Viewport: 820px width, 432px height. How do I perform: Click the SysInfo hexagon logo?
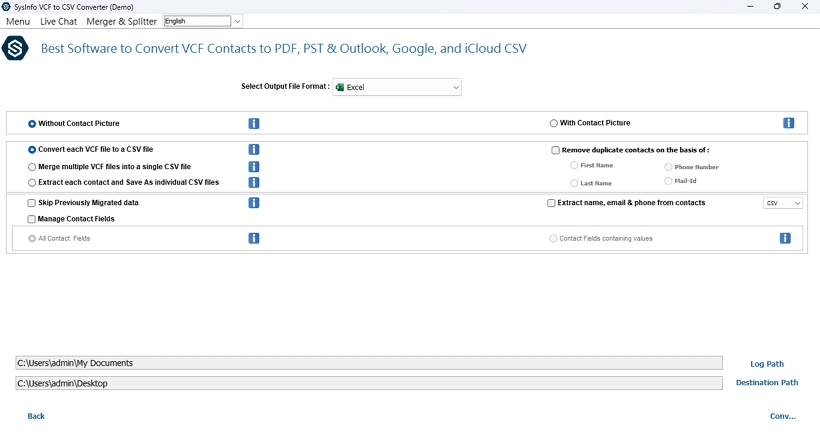(x=15, y=49)
